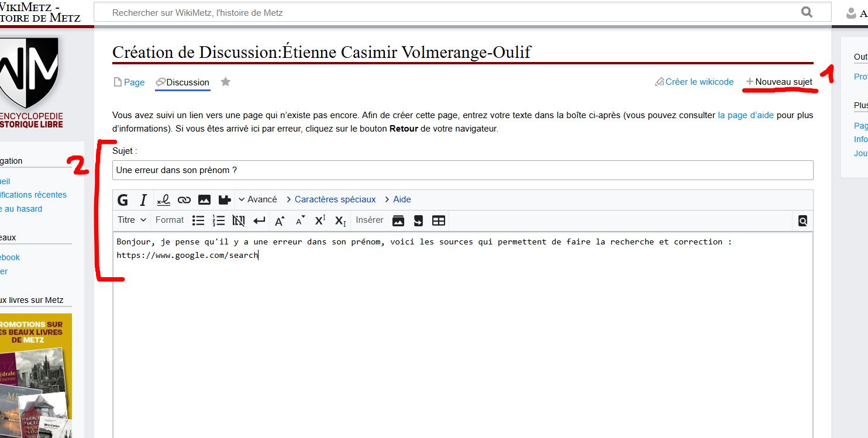Apply superscript formatting
The height and width of the screenshot is (438, 868).
tap(320, 220)
